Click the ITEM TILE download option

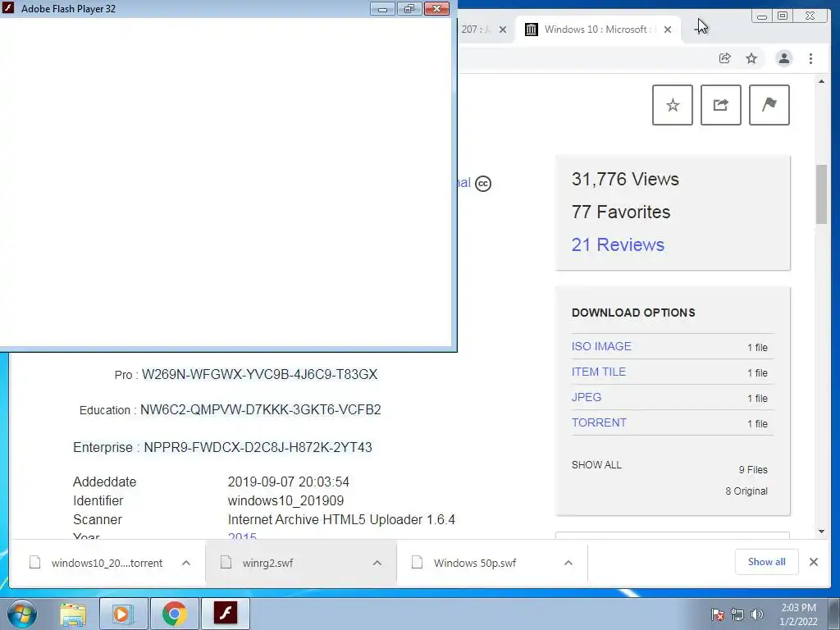(598, 372)
